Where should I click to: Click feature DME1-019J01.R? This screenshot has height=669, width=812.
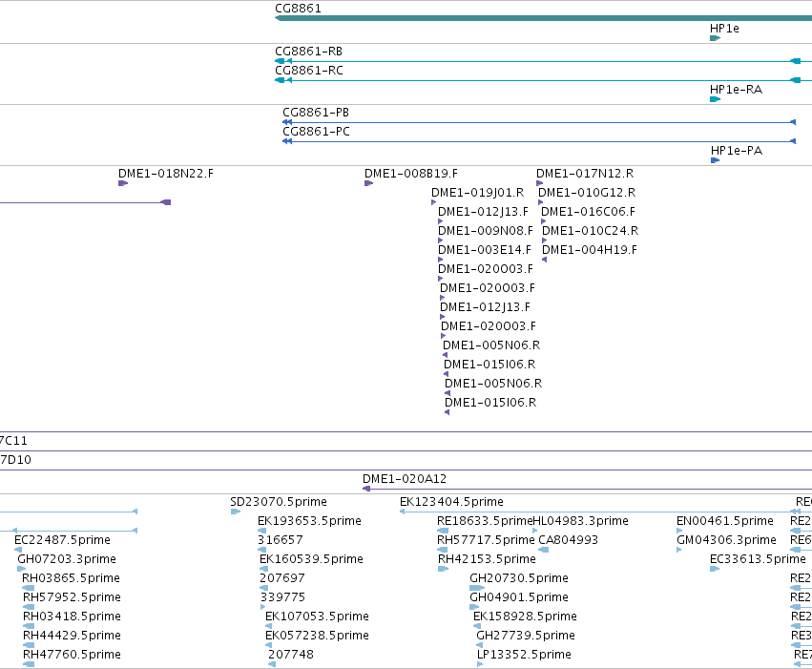tap(434, 202)
